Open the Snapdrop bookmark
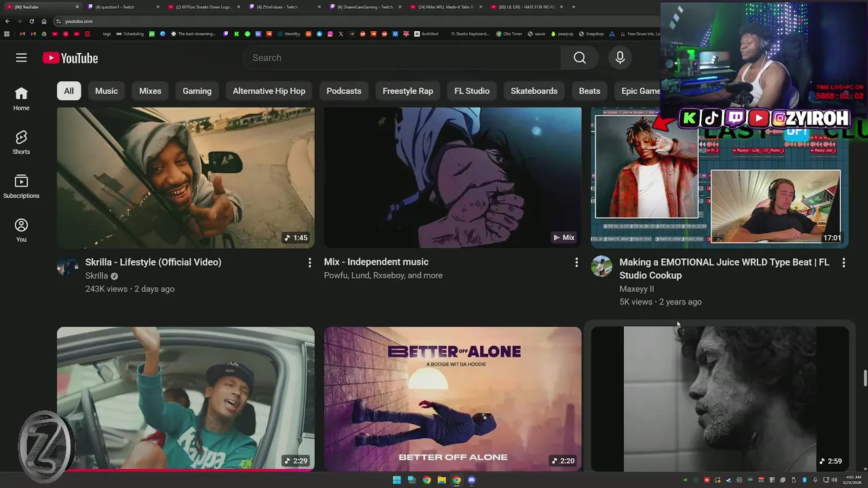The image size is (868, 488). click(591, 34)
